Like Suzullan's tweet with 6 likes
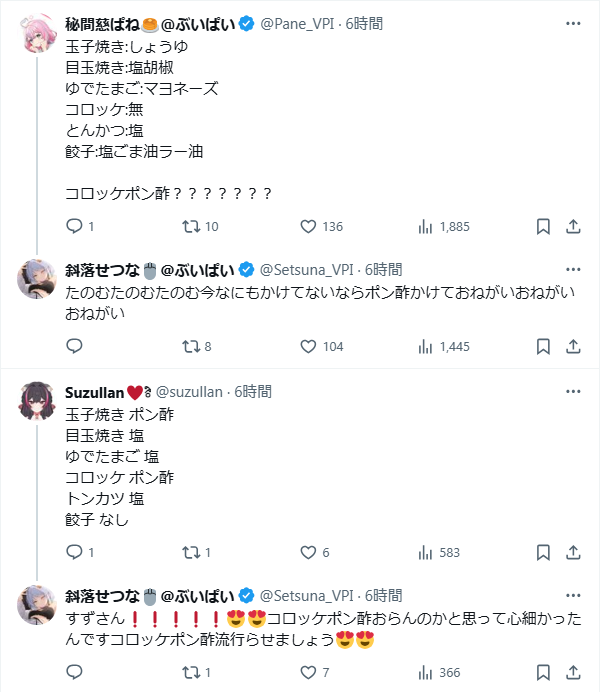 pos(308,552)
